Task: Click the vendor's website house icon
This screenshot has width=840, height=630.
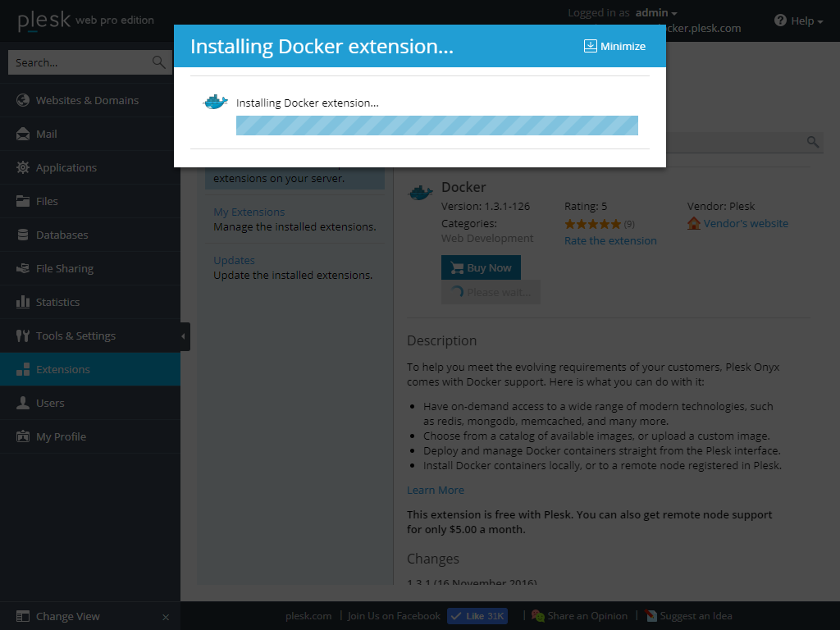Action: tap(694, 223)
